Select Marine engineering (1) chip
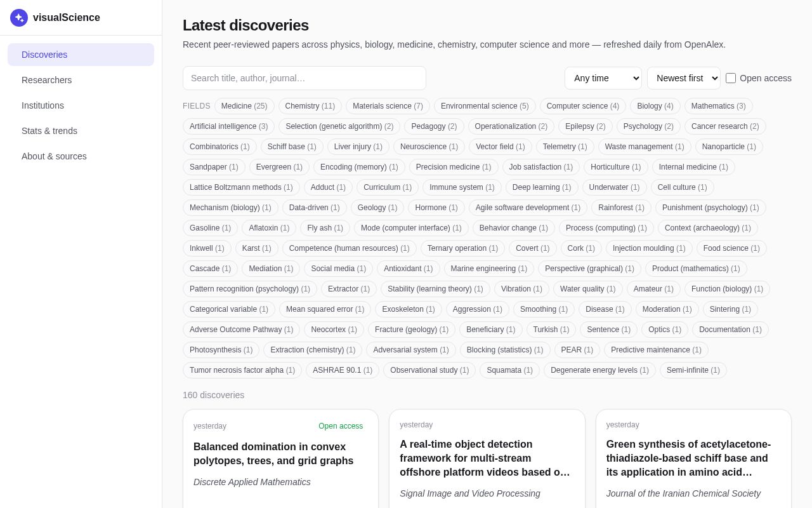 [x=489, y=269]
